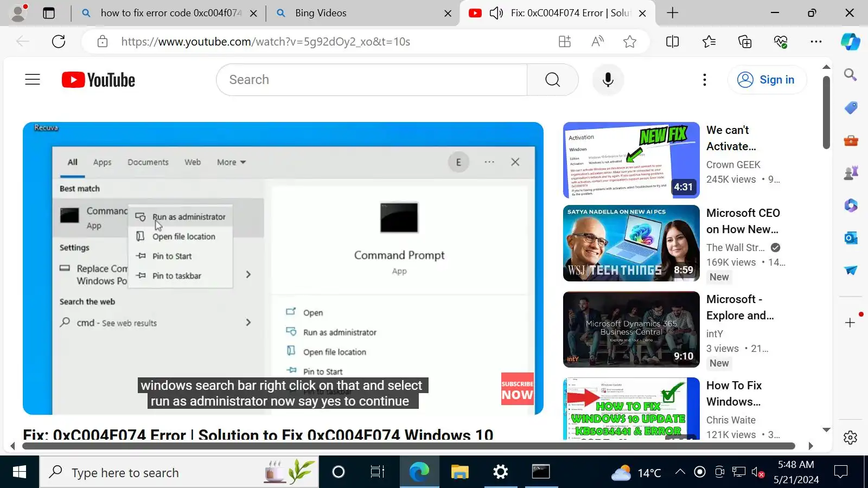
Task: Open Microsoft Dynamics 365 video thumbnail
Action: coord(631,329)
